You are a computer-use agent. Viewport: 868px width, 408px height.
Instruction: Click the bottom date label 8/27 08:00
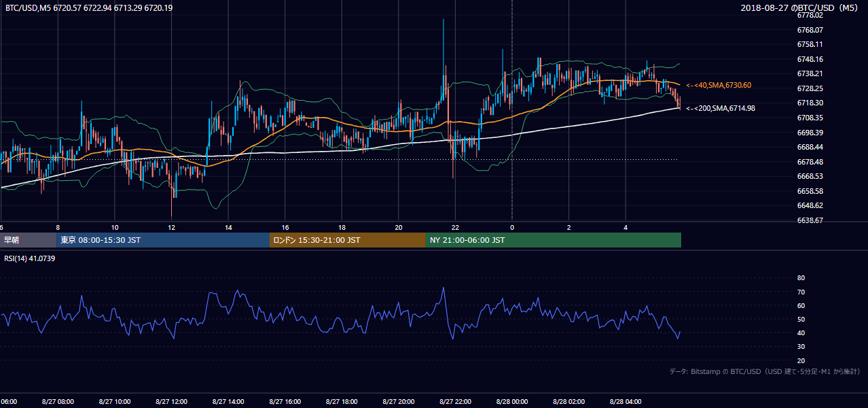coord(58,402)
